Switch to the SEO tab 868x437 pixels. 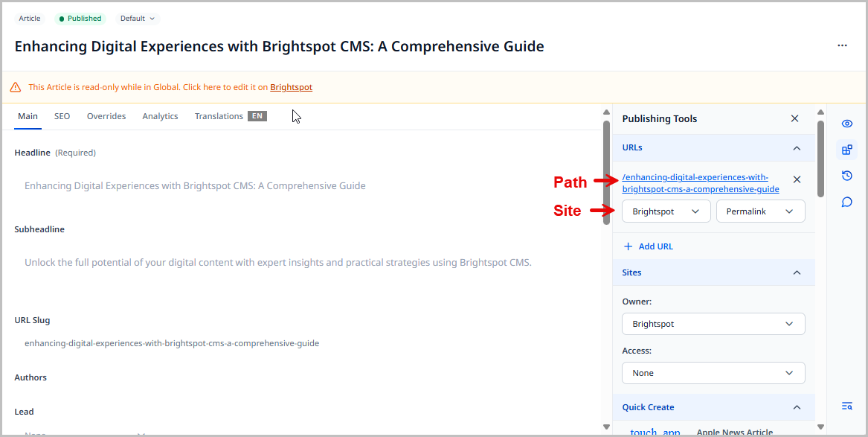pyautogui.click(x=62, y=116)
